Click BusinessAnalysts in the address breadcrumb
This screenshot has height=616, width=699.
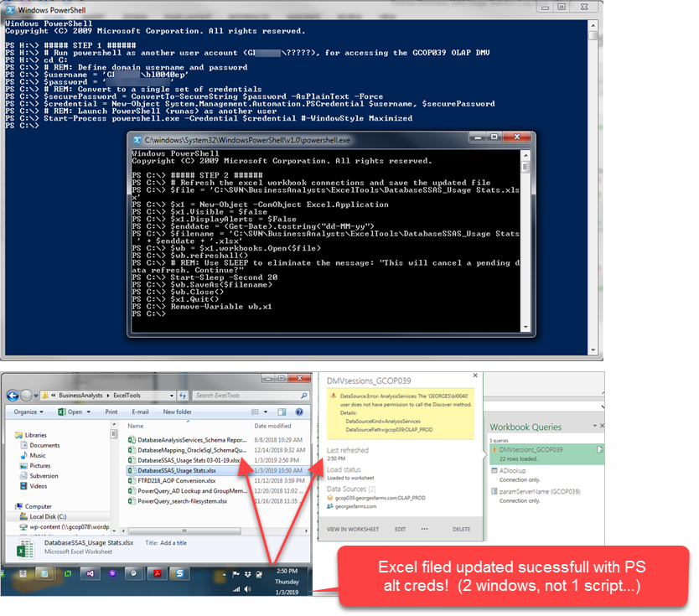coord(80,396)
